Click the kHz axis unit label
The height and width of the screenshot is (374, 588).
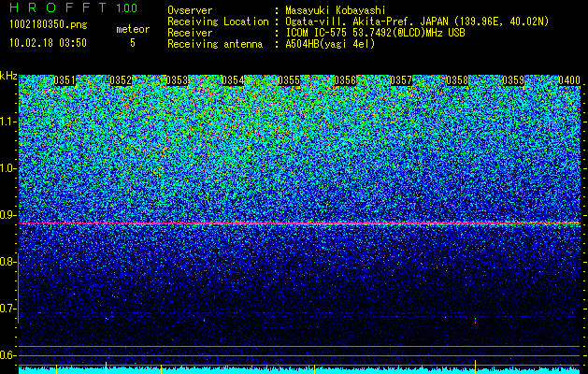click(8, 76)
